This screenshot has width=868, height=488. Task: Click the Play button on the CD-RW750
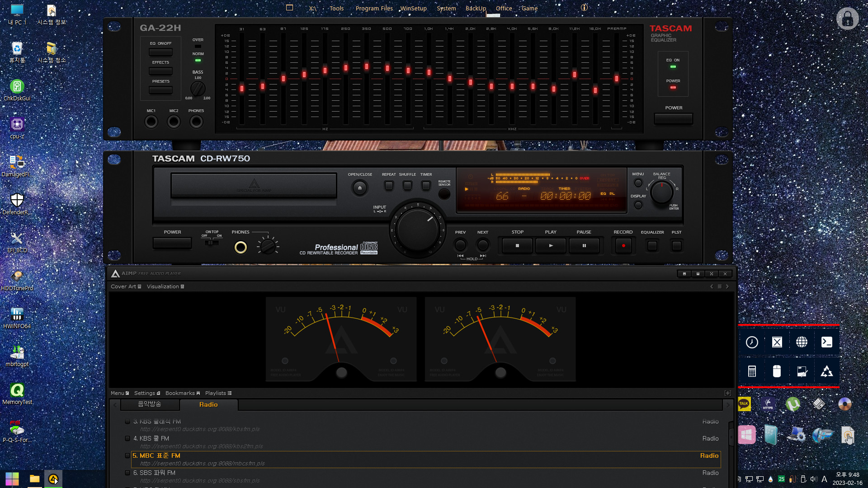point(551,245)
